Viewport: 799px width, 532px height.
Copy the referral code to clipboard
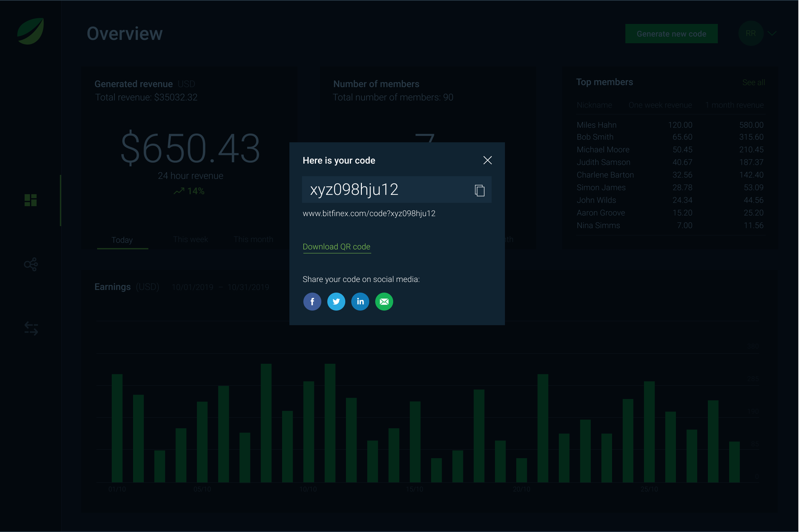[479, 190]
